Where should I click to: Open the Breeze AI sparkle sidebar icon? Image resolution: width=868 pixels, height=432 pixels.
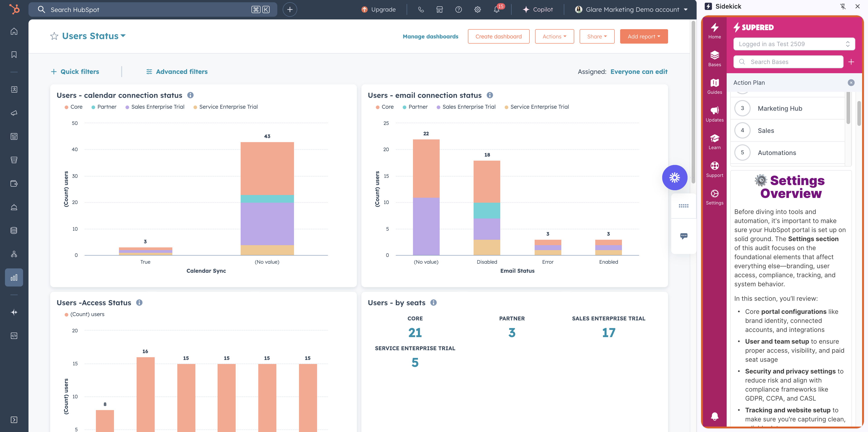point(14,312)
